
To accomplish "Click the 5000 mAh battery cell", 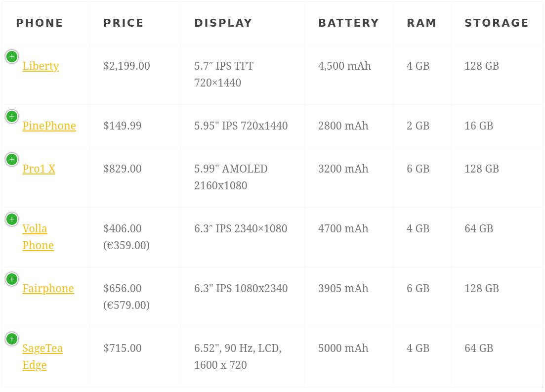I will (x=343, y=348).
